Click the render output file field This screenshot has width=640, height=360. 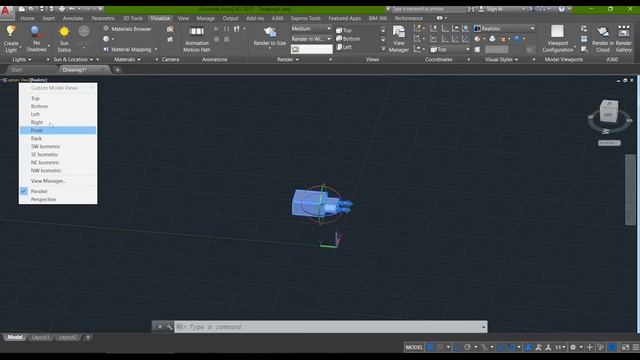pyautogui.click(x=312, y=49)
